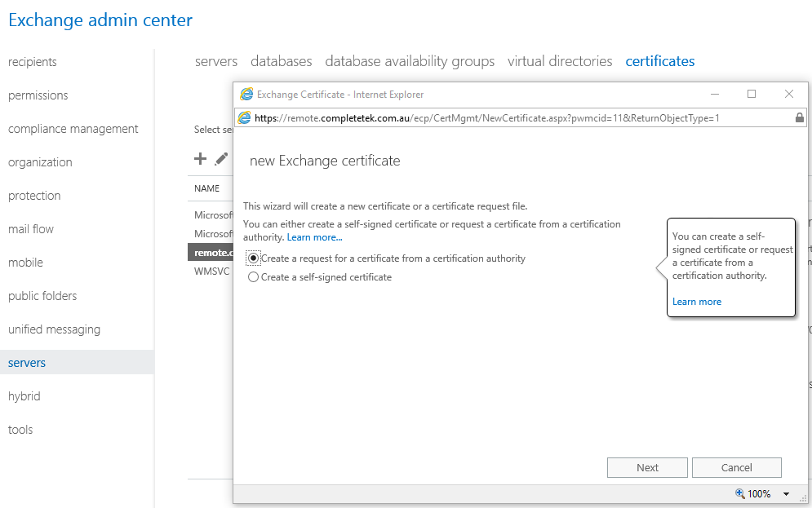Open mail flow in the left navigation
Image resolution: width=812 pixels, height=508 pixels.
30,229
